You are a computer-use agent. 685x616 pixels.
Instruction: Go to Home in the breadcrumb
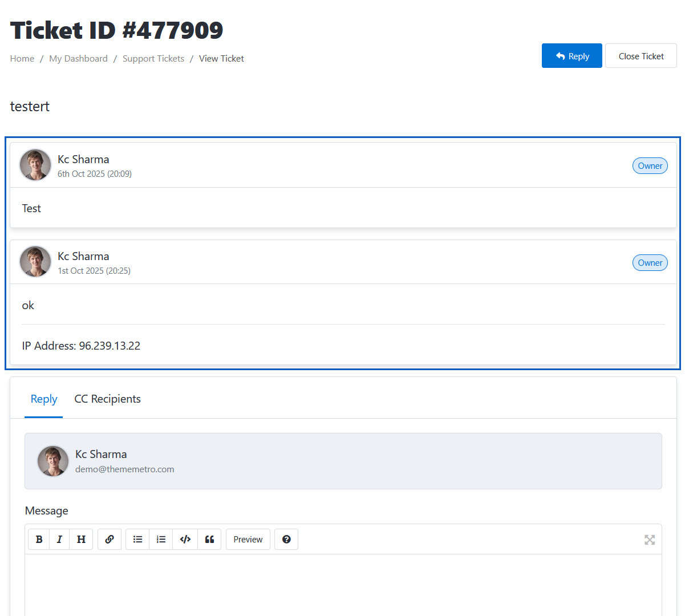coord(22,59)
